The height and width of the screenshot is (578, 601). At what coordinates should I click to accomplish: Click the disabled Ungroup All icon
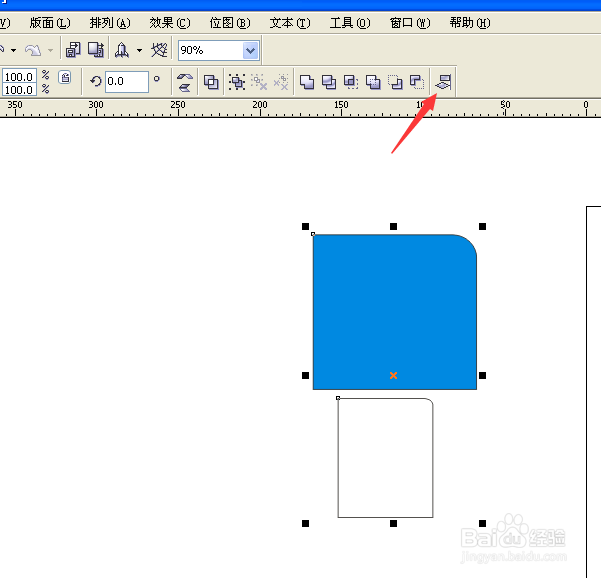[x=281, y=82]
